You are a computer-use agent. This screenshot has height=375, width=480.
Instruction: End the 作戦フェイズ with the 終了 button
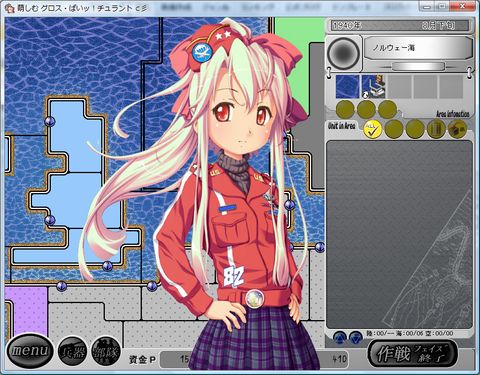point(413,354)
